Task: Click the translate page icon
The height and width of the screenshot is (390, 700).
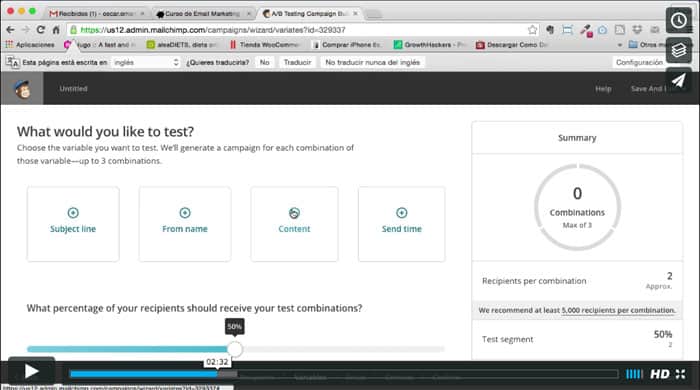Action: tap(12, 62)
